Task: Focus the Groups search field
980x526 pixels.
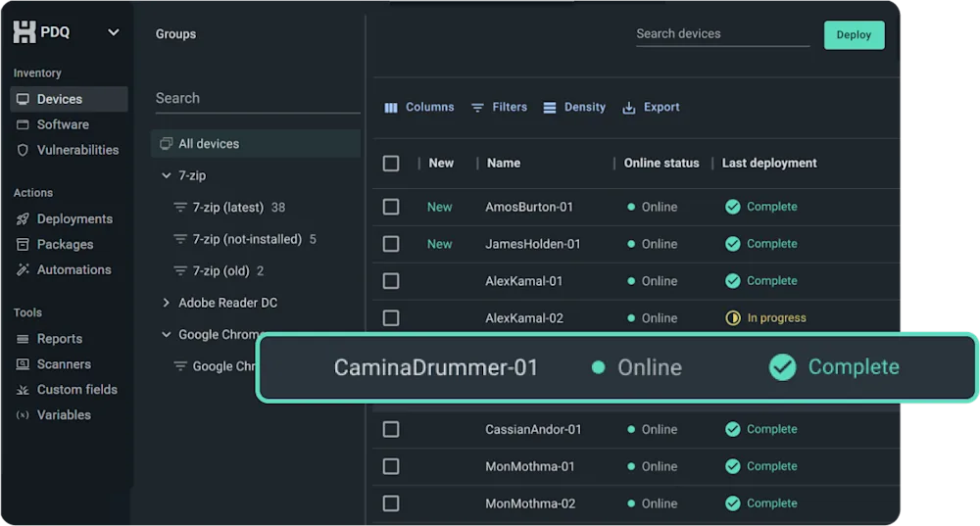Action: click(x=258, y=99)
